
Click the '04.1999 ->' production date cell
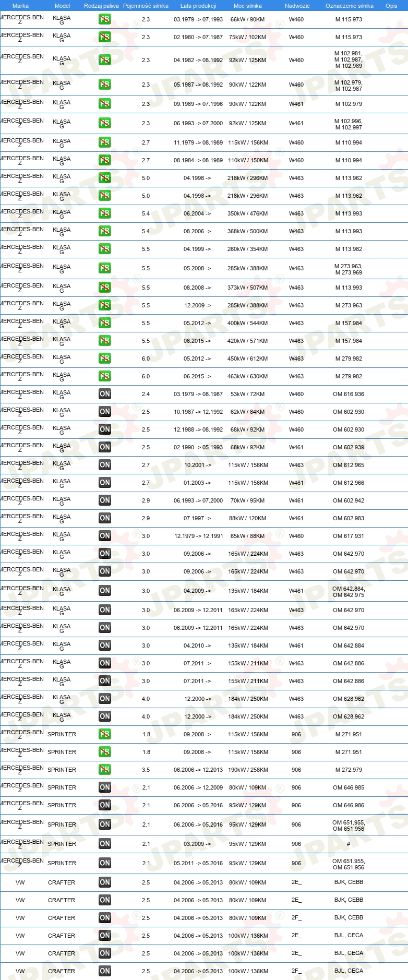click(x=197, y=249)
